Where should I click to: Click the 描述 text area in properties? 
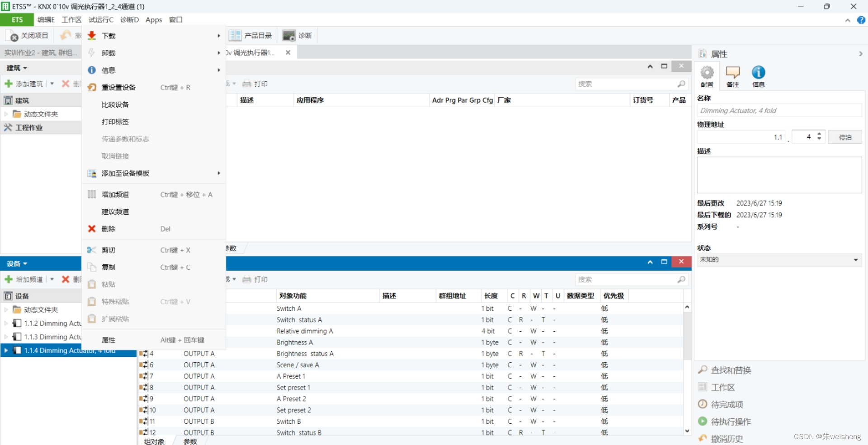point(779,175)
